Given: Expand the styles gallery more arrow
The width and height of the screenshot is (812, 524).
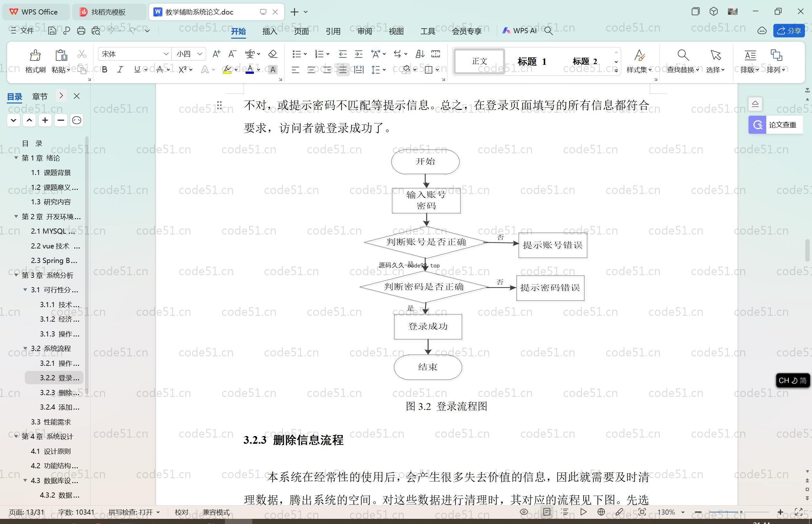Looking at the screenshot, I should click(616, 71).
